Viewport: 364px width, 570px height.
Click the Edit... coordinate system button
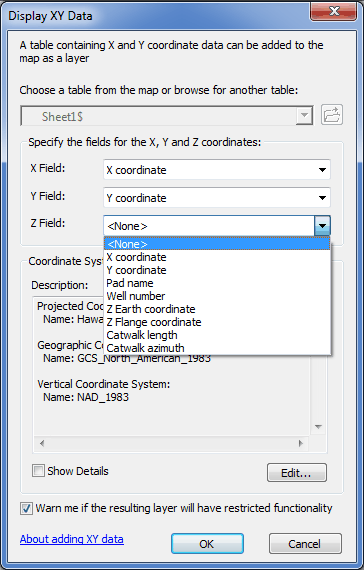point(297,473)
